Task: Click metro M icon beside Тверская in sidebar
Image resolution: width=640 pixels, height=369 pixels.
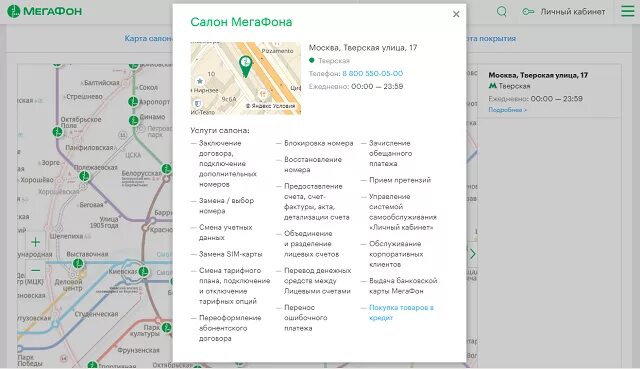Action: click(x=493, y=86)
